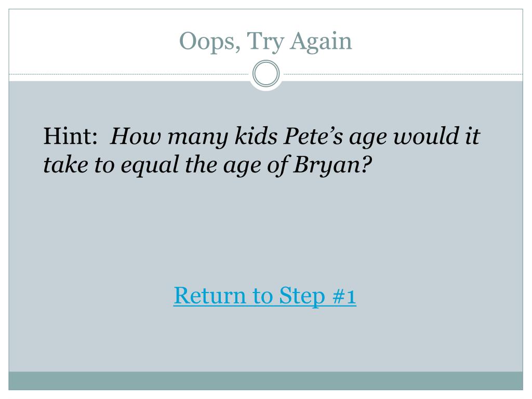The width and height of the screenshot is (532, 399).
Task: Select the italic phrase How many kids
Action: pos(193,137)
